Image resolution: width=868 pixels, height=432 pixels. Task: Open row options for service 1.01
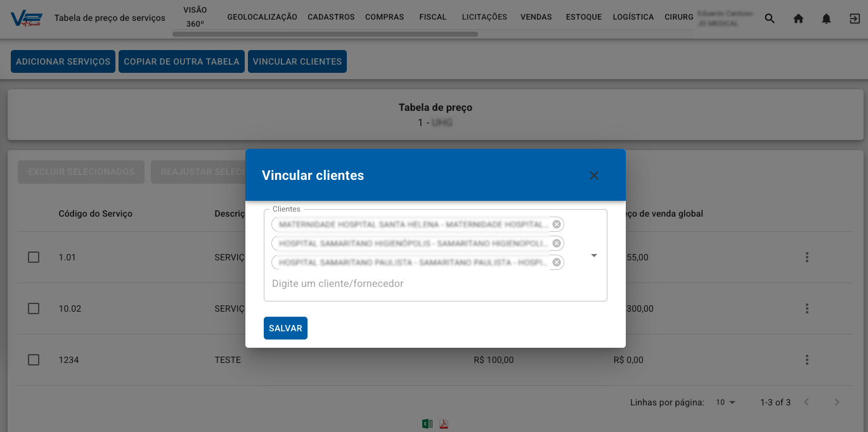point(807,257)
